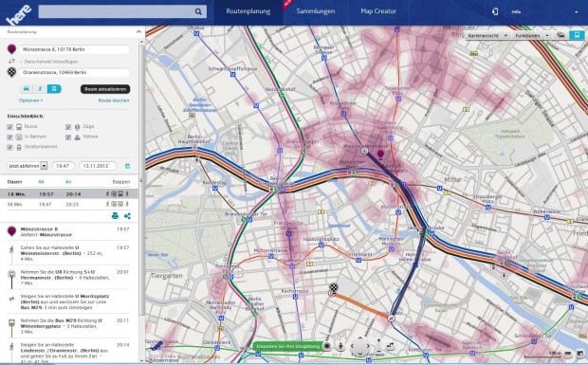Click the date field 13.11.2012
Image resolution: width=588 pixels, height=365 pixels.
[97, 166]
